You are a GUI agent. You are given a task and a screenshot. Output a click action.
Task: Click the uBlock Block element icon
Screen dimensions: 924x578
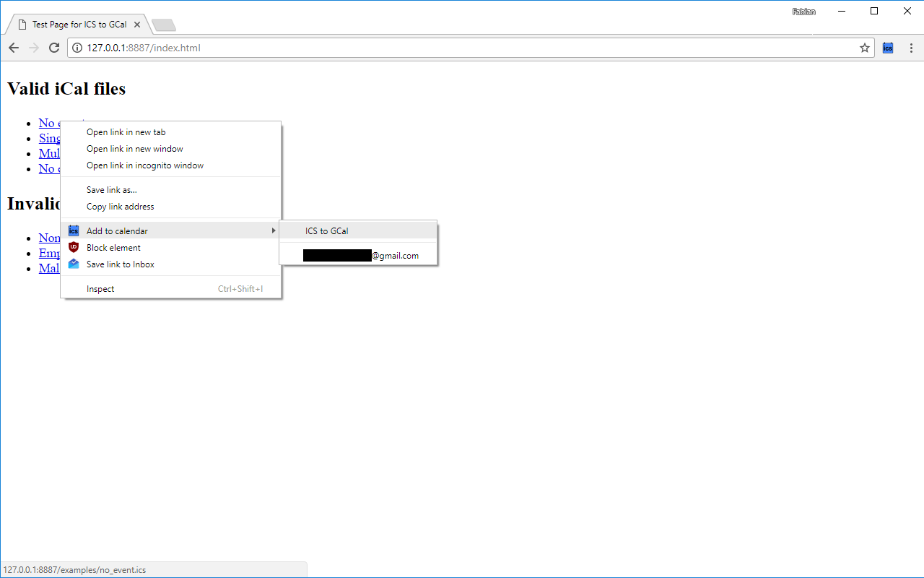74,248
